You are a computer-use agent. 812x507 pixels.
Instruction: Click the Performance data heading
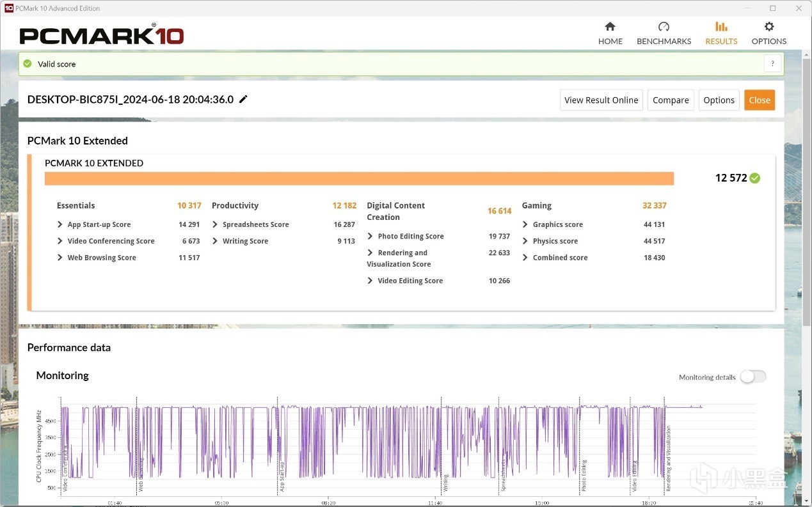click(69, 348)
